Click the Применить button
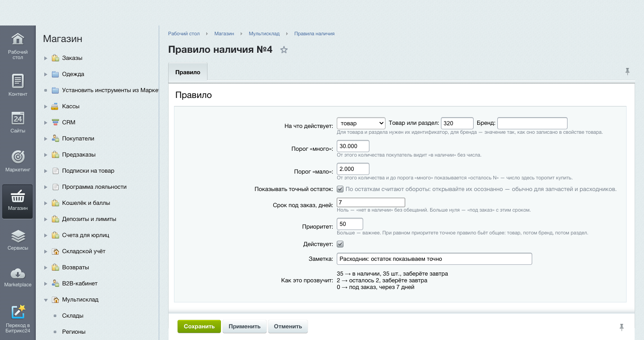Viewport: 644px width, 340px height. (x=245, y=327)
